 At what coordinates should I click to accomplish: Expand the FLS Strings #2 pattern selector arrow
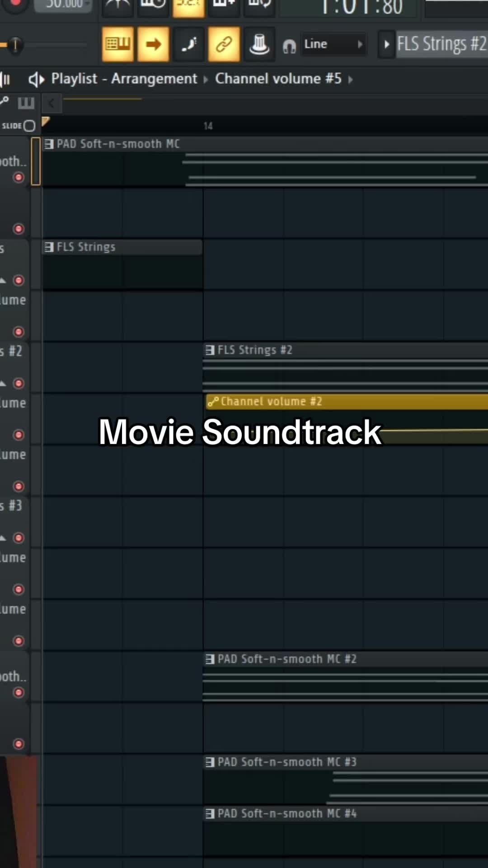point(386,44)
